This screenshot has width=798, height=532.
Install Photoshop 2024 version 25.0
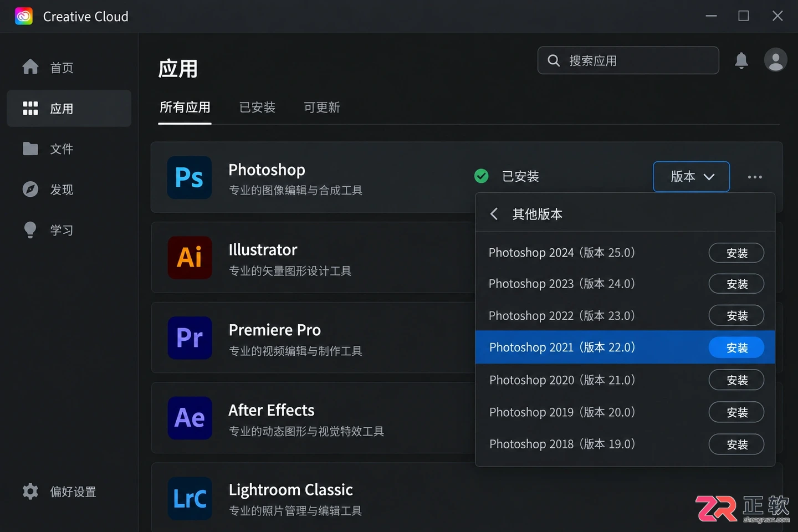pos(736,253)
